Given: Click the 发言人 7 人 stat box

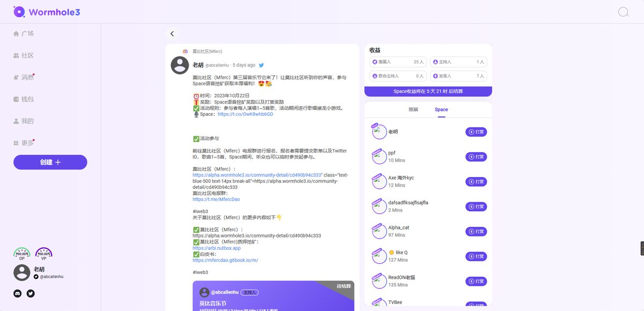Looking at the screenshot, I should [458, 76].
